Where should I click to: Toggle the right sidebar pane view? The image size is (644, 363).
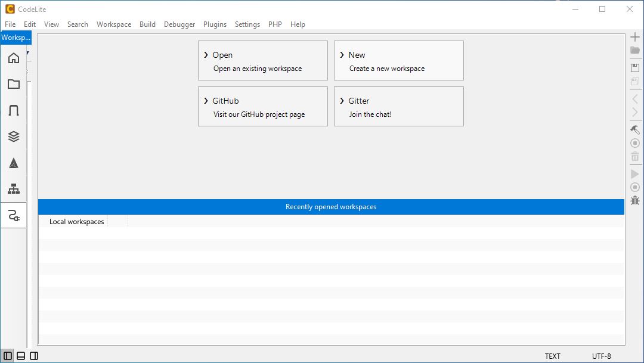coord(34,356)
